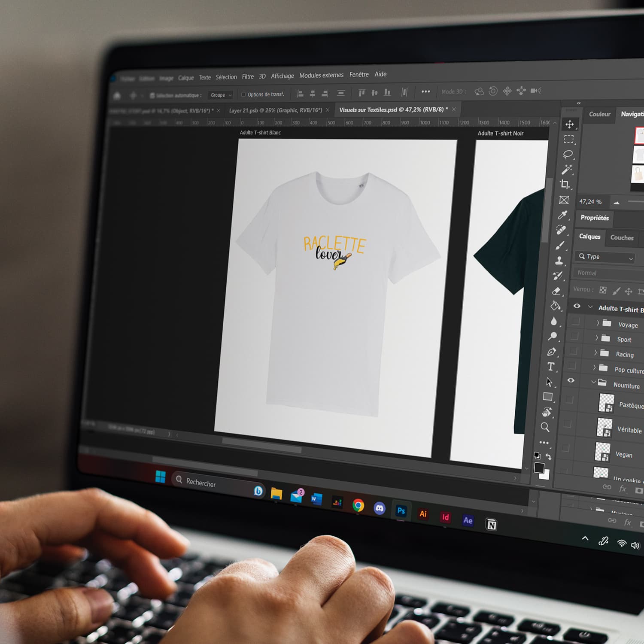Click the lock position icon
This screenshot has height=644, width=644.
[x=629, y=292]
